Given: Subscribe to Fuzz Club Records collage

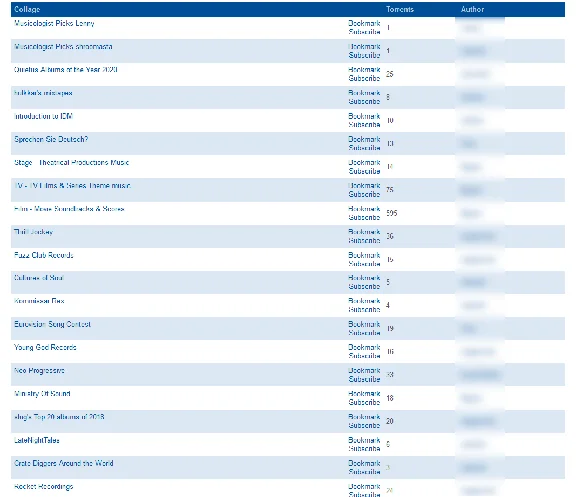Looking at the screenshot, I should [x=364, y=264].
